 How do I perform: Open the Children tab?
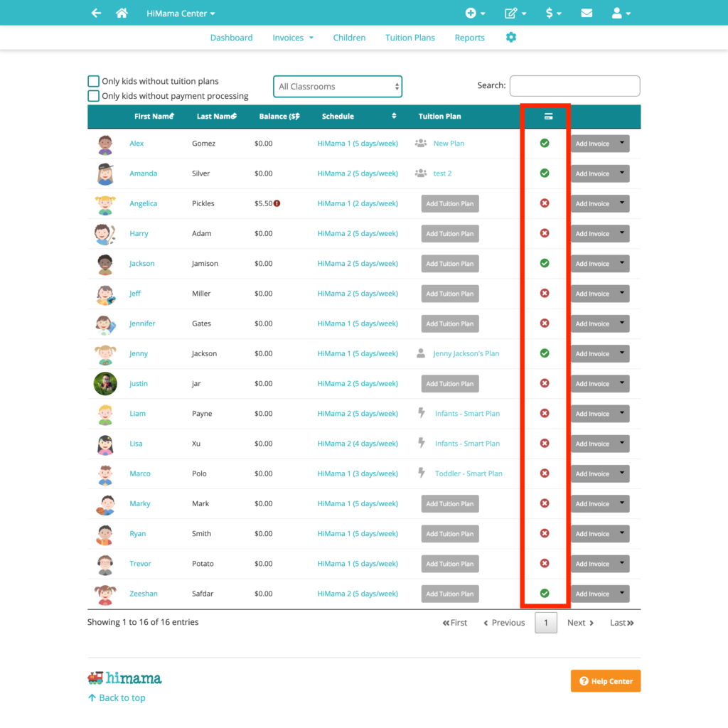tap(349, 38)
